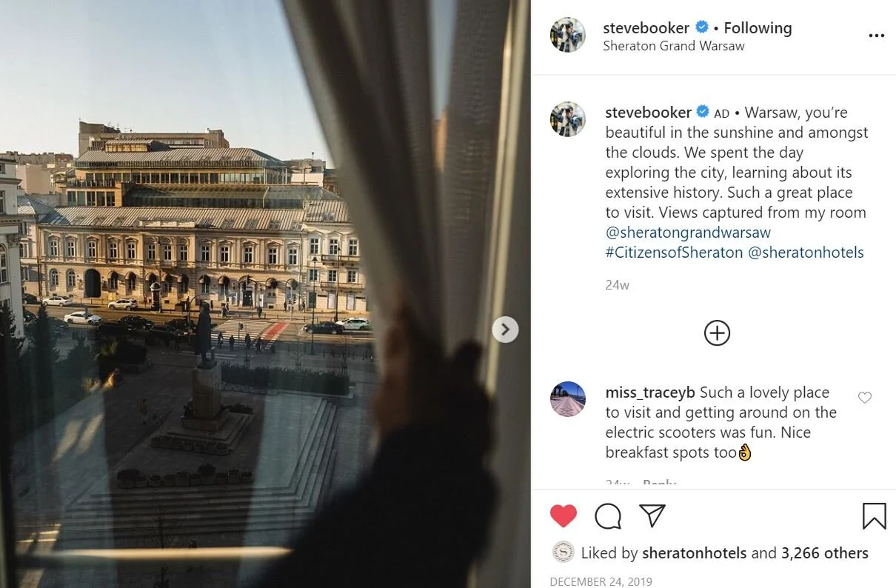Unlike the post with red heart icon
Screen dimensions: 896x588
point(564,515)
